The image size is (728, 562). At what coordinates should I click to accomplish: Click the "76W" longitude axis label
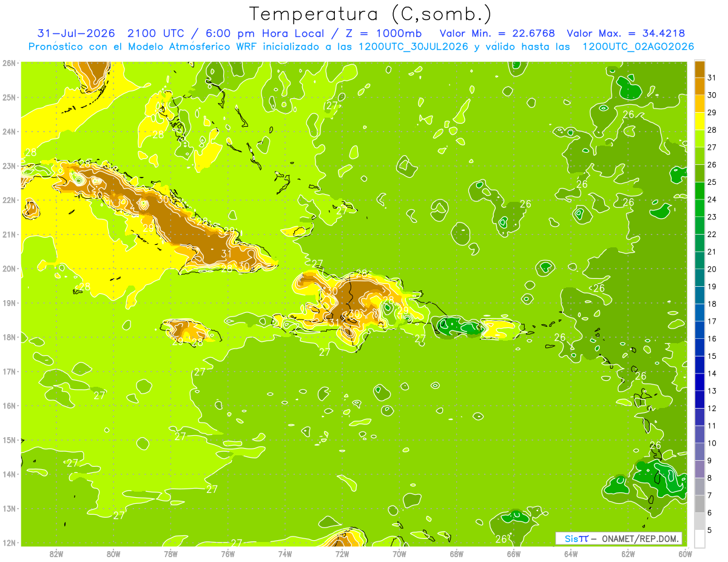tap(228, 554)
